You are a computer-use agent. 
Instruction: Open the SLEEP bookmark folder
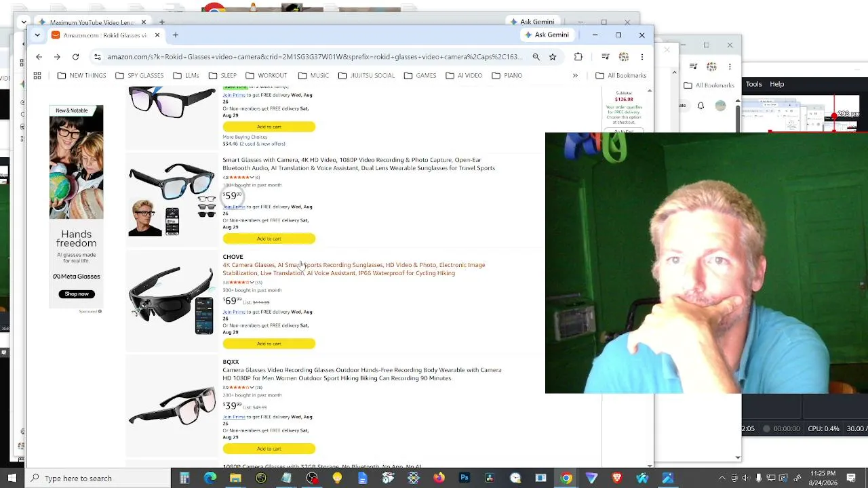[x=222, y=75]
